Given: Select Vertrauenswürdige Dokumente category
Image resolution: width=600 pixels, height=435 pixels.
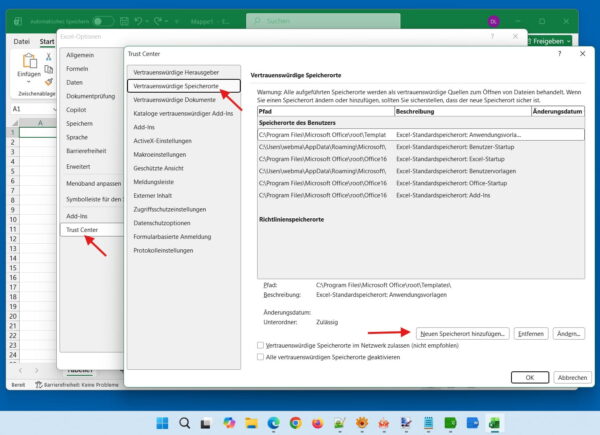Looking at the screenshot, I should pyautogui.click(x=184, y=100).
